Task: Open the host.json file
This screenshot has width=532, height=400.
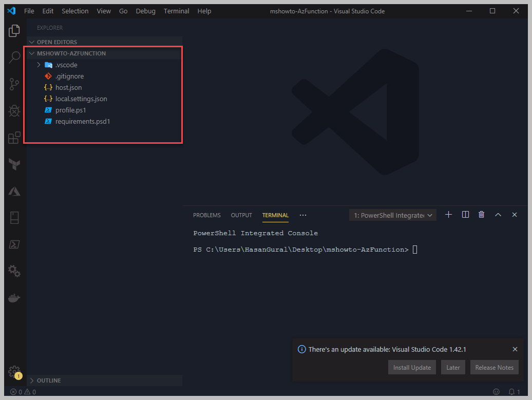Action: pos(68,87)
